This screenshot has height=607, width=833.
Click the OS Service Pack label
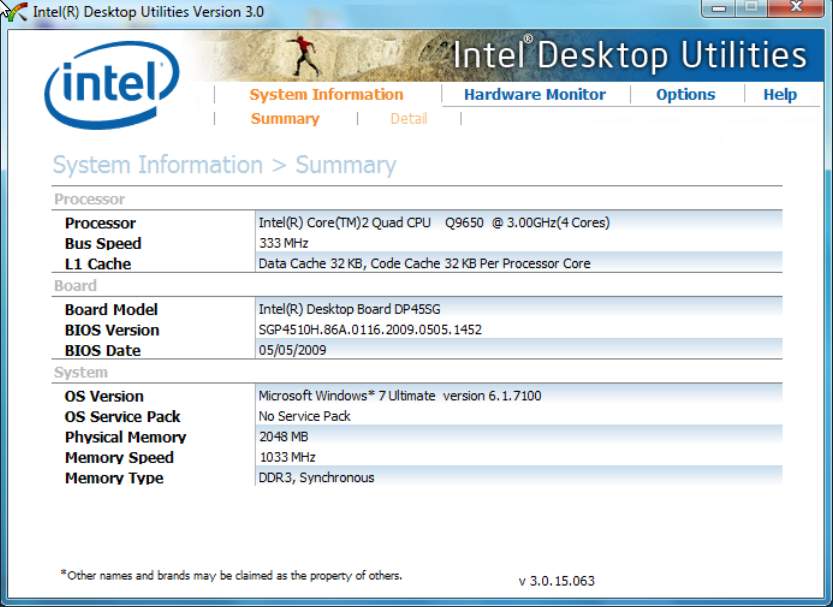click(122, 417)
